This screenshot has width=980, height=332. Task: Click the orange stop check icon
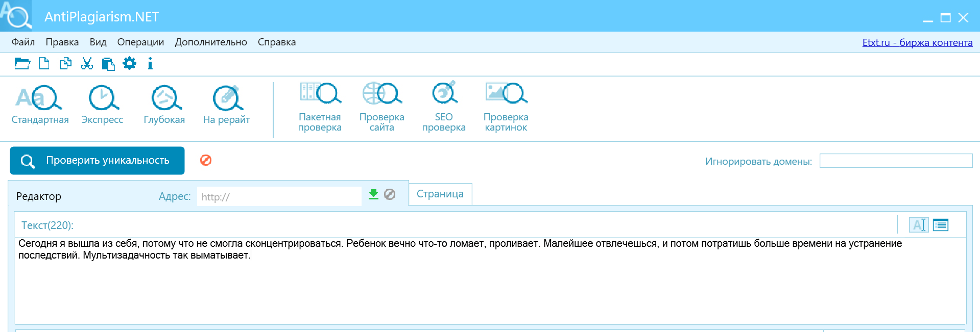click(x=206, y=161)
